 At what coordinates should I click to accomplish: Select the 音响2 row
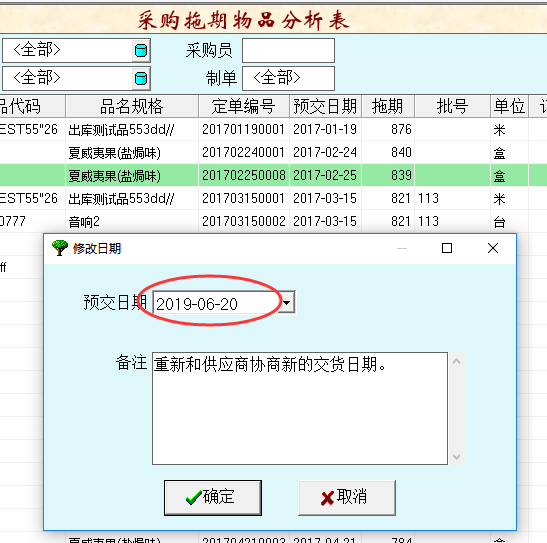click(x=274, y=221)
